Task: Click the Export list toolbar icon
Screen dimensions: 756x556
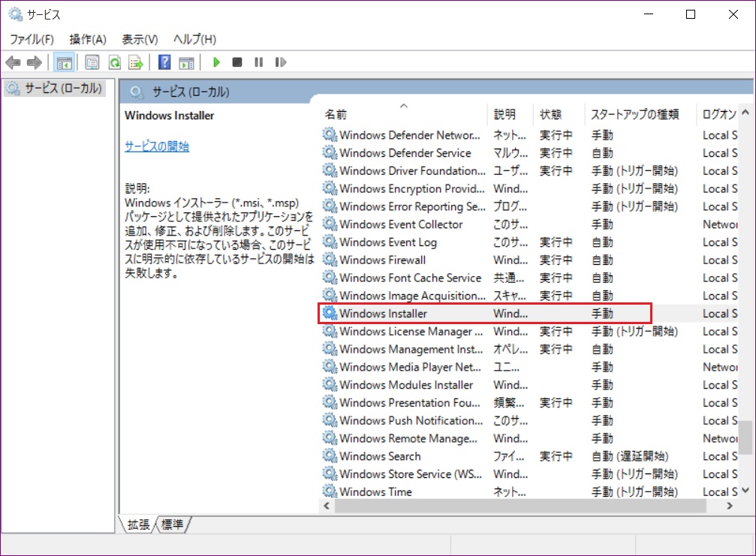Action: tap(136, 62)
